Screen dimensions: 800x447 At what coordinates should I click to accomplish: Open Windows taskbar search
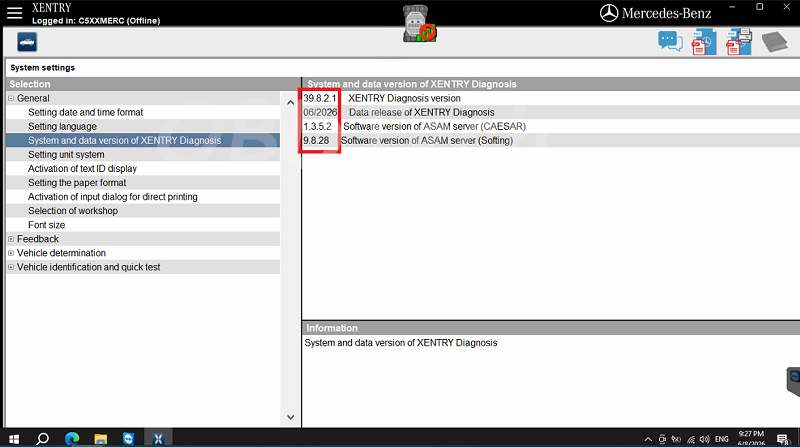43,439
